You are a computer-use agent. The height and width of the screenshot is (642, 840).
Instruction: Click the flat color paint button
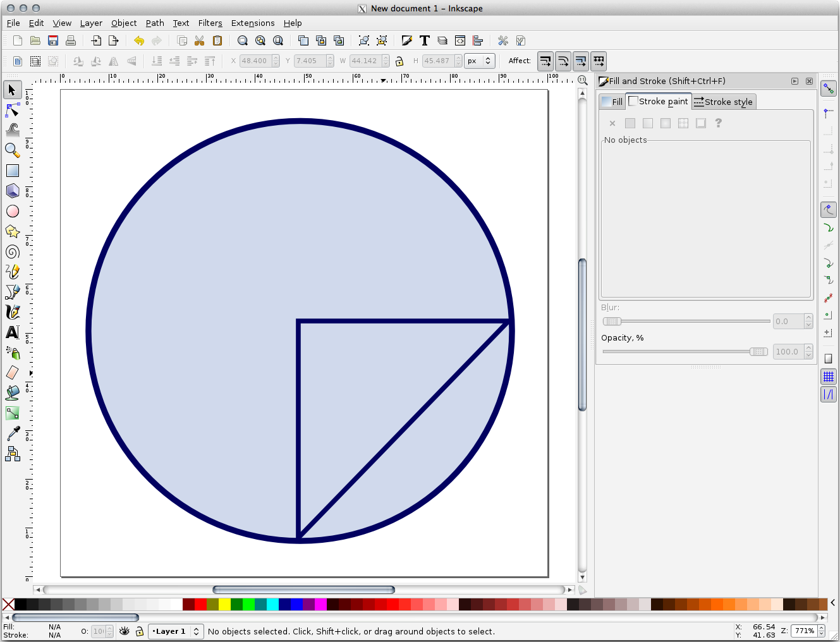pos(630,123)
